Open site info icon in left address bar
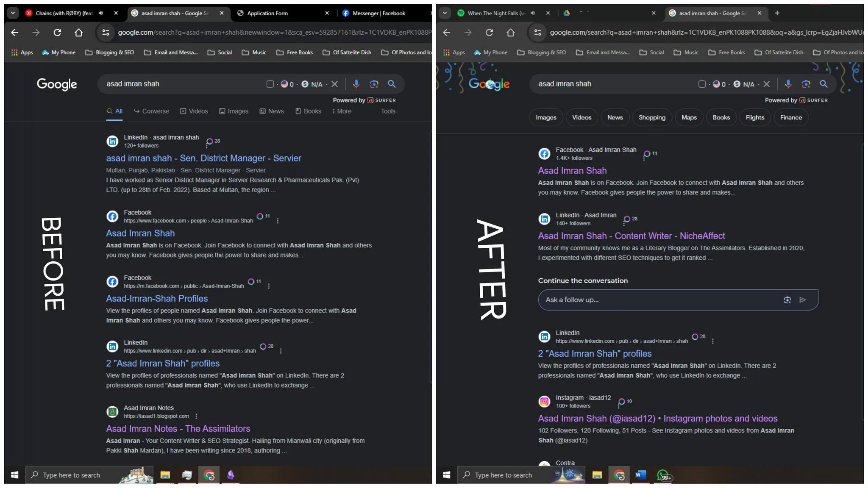 [x=106, y=33]
